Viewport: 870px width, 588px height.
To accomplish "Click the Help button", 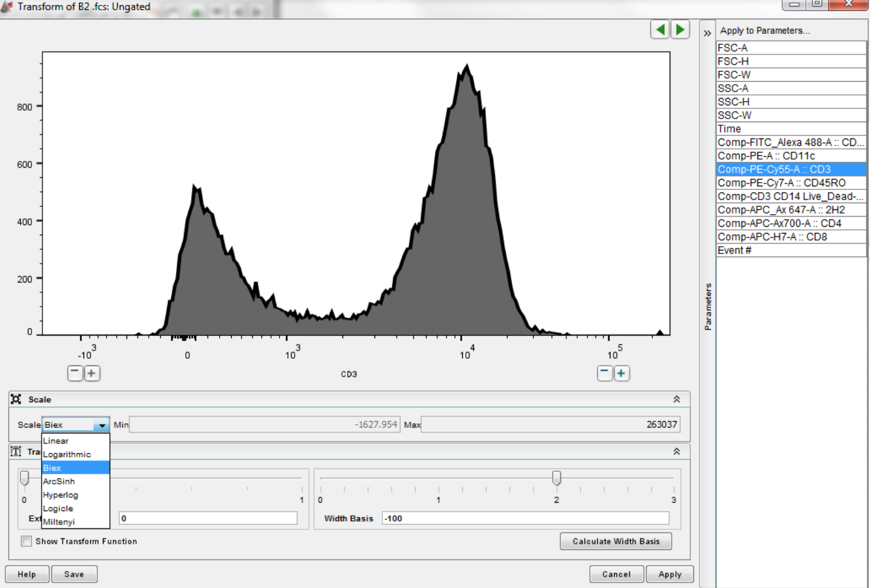I will click(27, 574).
